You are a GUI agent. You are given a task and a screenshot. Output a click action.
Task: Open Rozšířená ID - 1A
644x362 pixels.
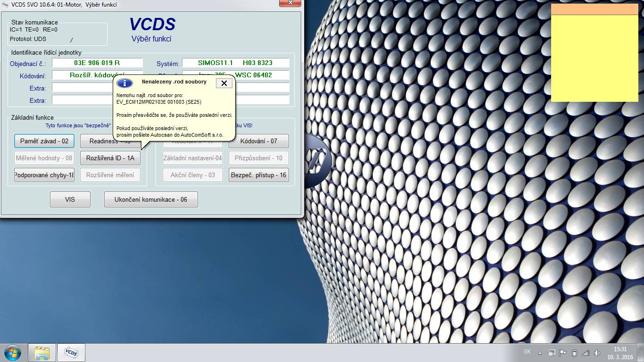(110, 158)
